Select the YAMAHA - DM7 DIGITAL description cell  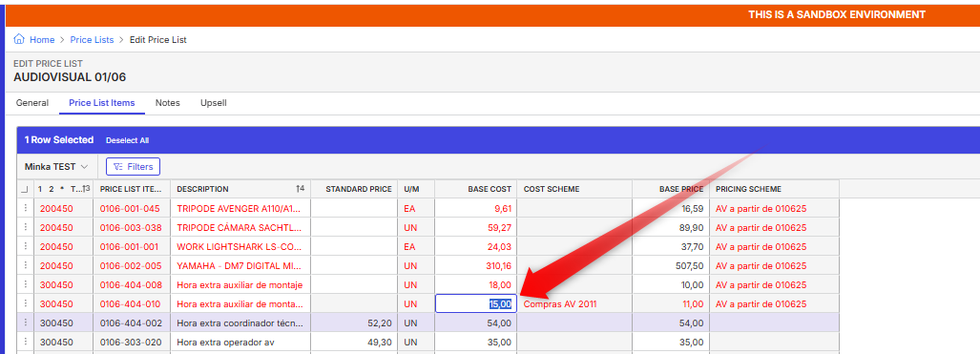(240, 265)
